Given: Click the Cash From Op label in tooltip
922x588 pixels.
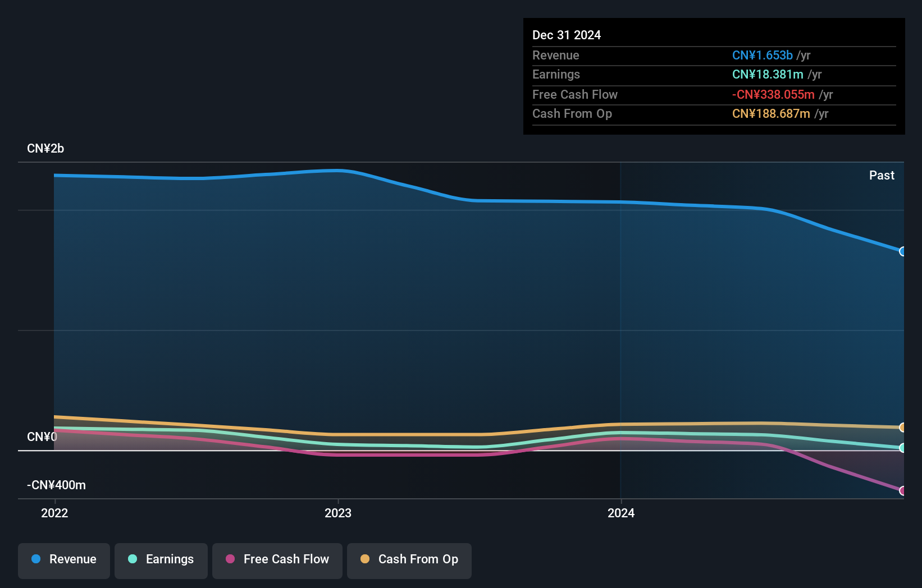Looking at the screenshot, I should coord(572,113).
